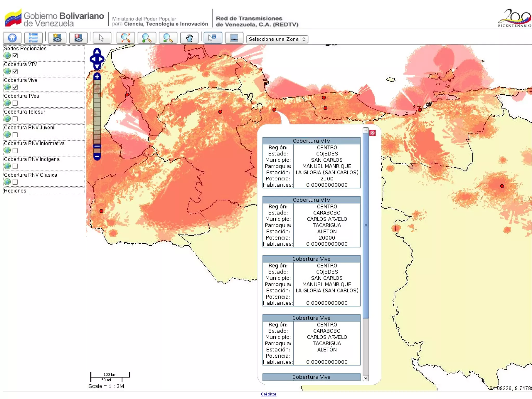
Task: Enable the Cobertura Telesur checkbox
Action: coord(15,119)
